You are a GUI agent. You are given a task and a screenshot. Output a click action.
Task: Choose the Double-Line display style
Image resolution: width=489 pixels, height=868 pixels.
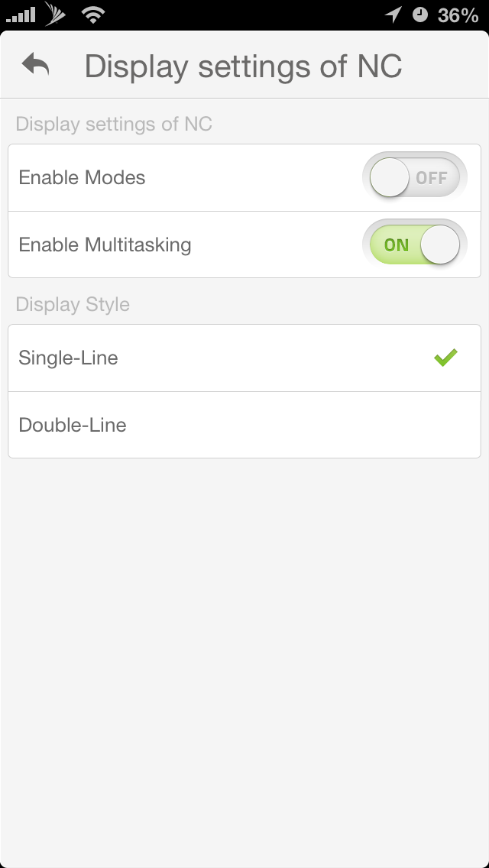click(x=73, y=425)
